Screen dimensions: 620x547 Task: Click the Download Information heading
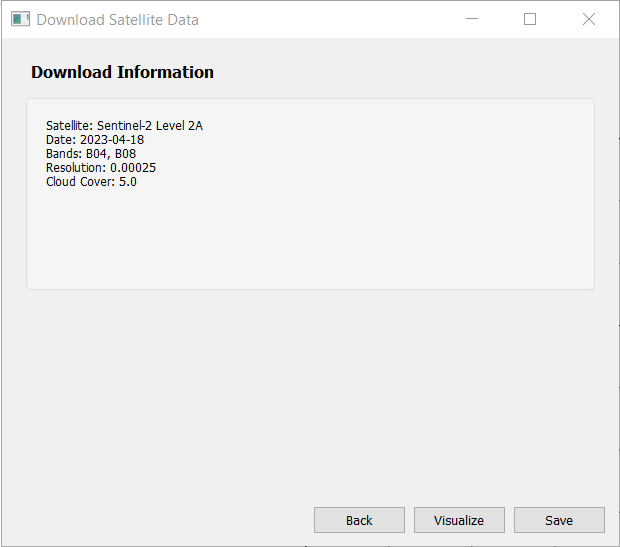pyautogui.click(x=122, y=72)
